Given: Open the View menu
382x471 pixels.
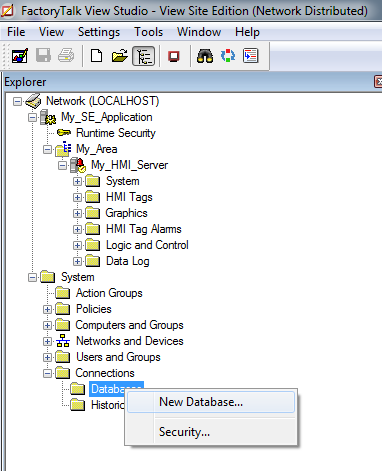Looking at the screenshot, I should pos(51,32).
